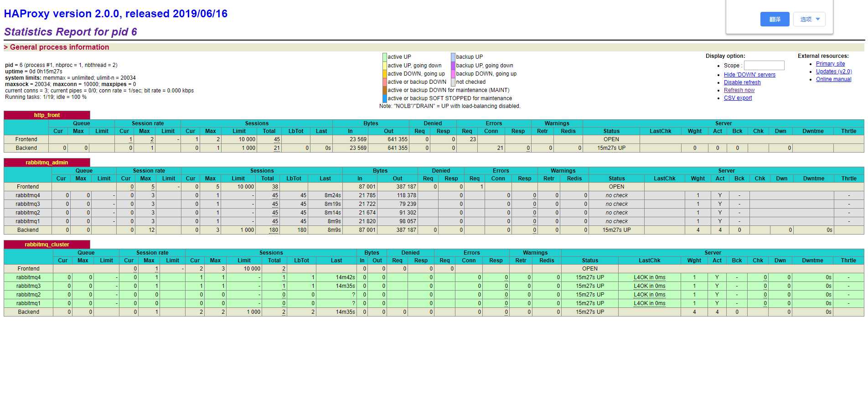Click the SOFT STOPPED legend swatch
Screen dimensions: 868x419
tap(384, 98)
